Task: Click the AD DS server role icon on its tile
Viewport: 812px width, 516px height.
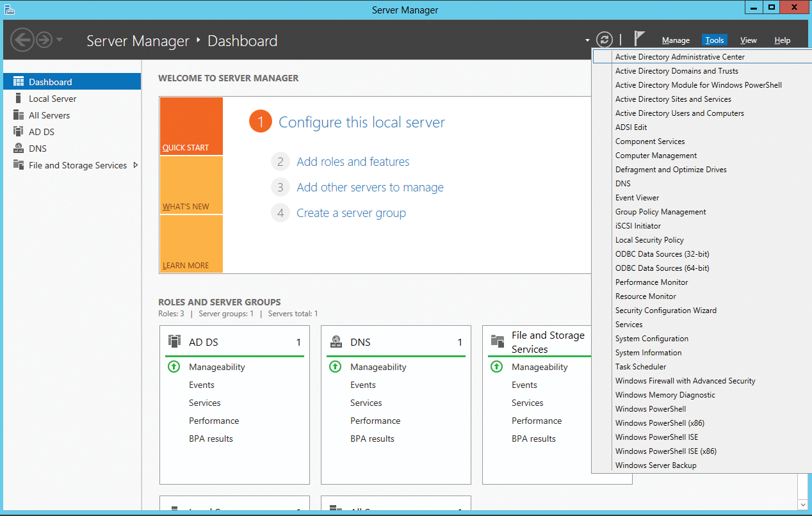Action: pos(175,341)
